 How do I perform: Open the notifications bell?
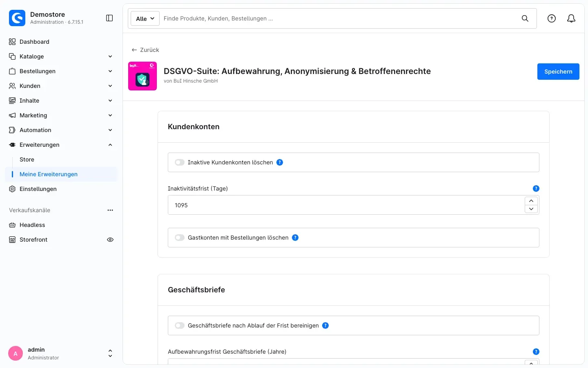(571, 18)
